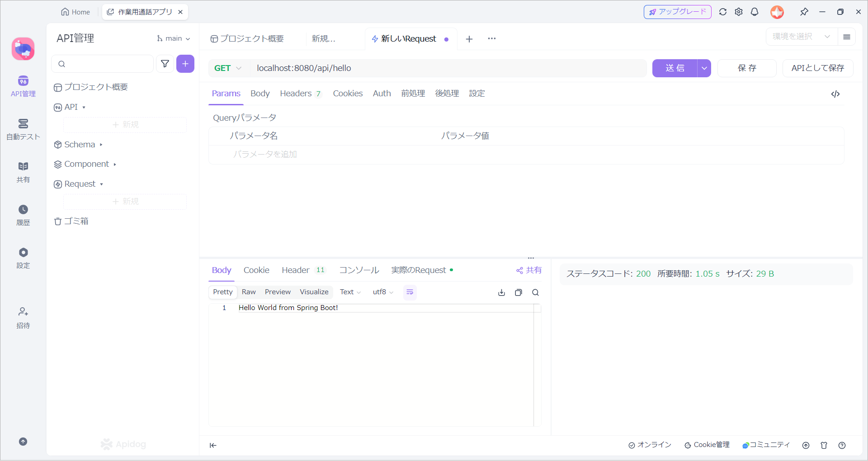868x461 pixels.
Task: Copy the response body
Action: point(518,292)
